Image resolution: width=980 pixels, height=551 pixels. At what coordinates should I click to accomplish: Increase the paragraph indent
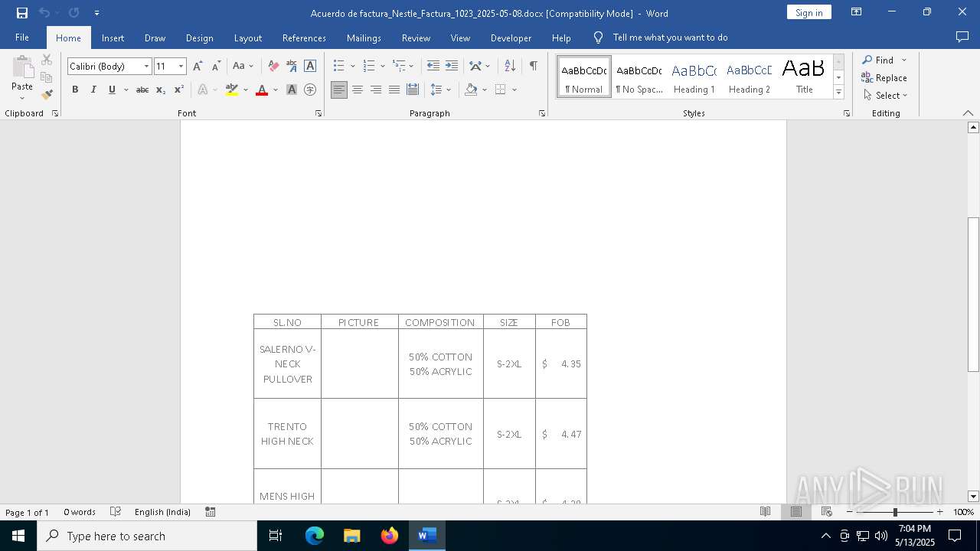(x=452, y=67)
